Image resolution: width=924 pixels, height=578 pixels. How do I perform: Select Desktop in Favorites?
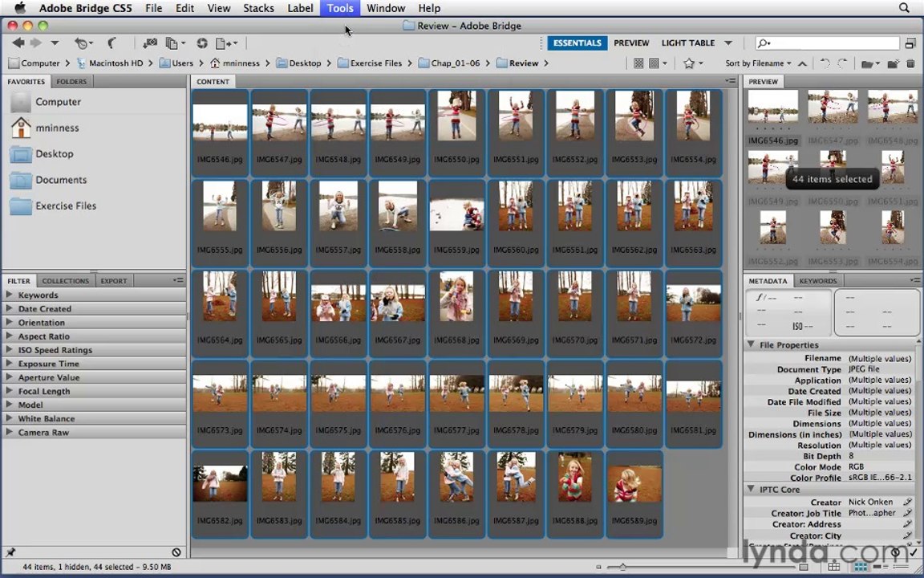(x=41, y=154)
